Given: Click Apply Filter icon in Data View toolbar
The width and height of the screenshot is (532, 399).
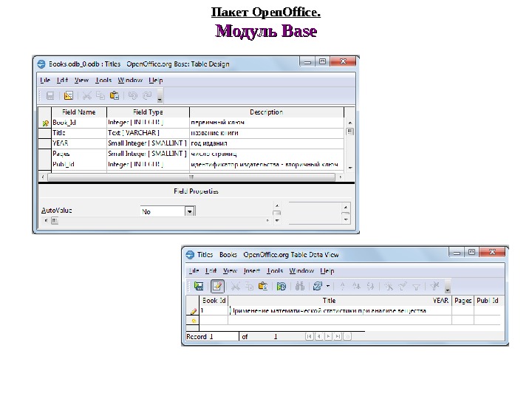Looking at the screenshot, I should tap(403, 286).
